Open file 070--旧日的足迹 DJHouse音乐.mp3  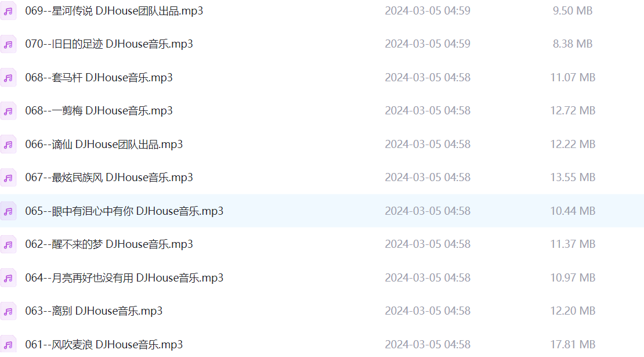pyautogui.click(x=109, y=44)
